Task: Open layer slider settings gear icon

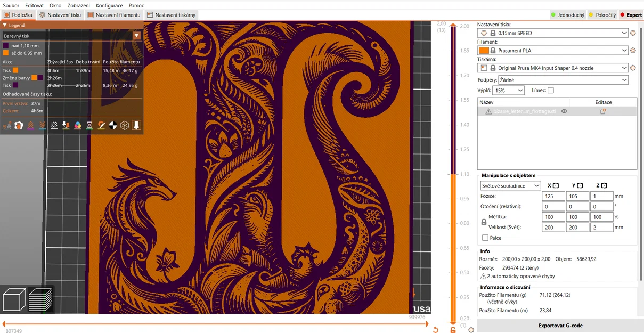Action: pos(471,330)
